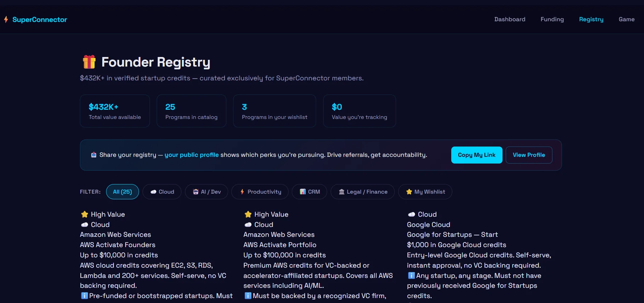Click info icon beside 'Any startup, any stage'
This screenshot has width=644, height=303.
coord(411,275)
